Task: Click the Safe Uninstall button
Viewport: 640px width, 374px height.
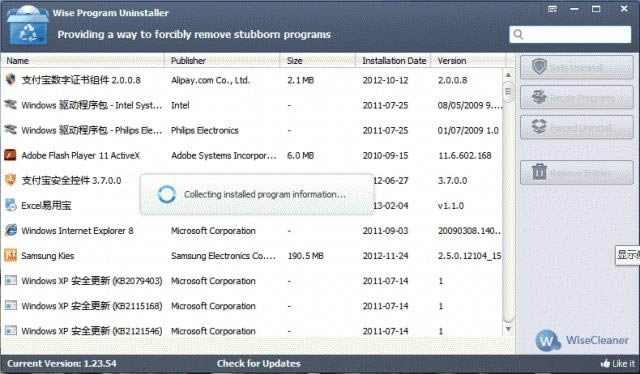Action: pos(576,67)
